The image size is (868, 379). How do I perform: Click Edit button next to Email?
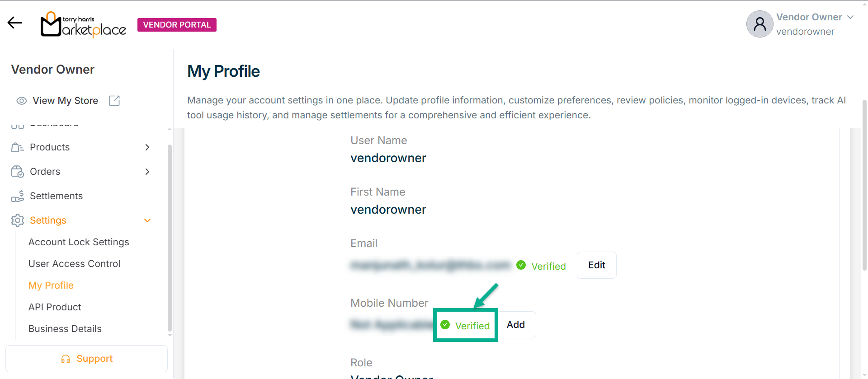coord(596,265)
